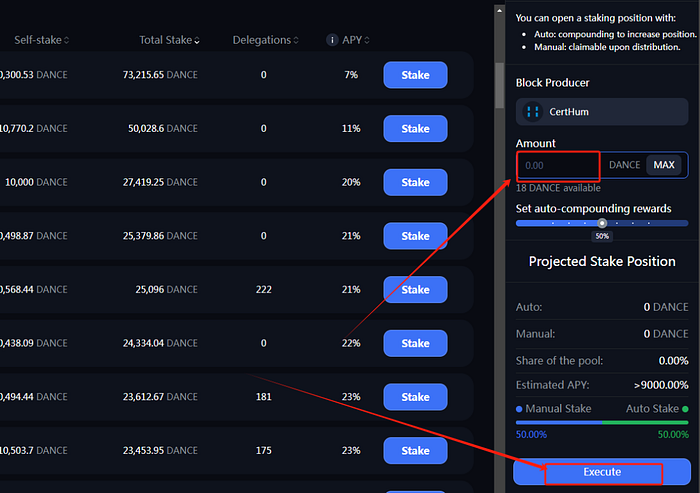The image size is (700, 493).
Task: Sort by Self-stake column arrows
Action: coord(67,40)
